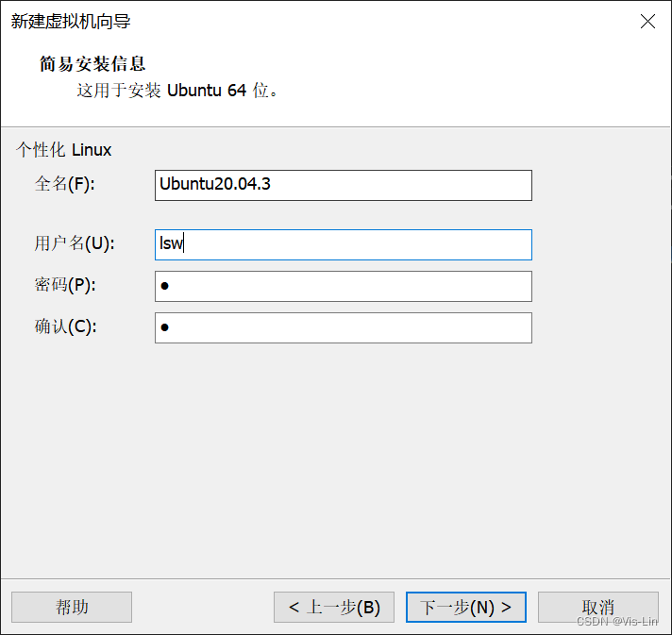
Task: Click the full name field containing Ubuntu20.04.3
Action: click(344, 185)
